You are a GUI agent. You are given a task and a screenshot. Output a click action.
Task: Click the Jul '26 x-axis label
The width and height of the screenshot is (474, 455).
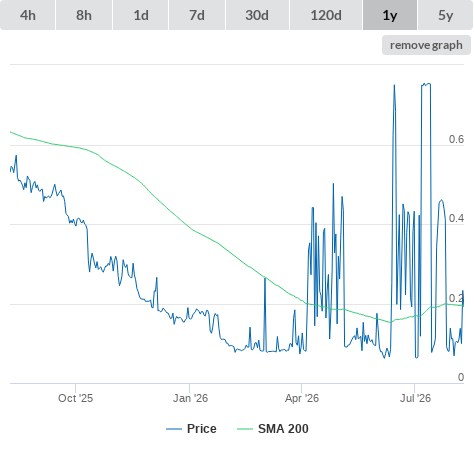[x=415, y=398]
